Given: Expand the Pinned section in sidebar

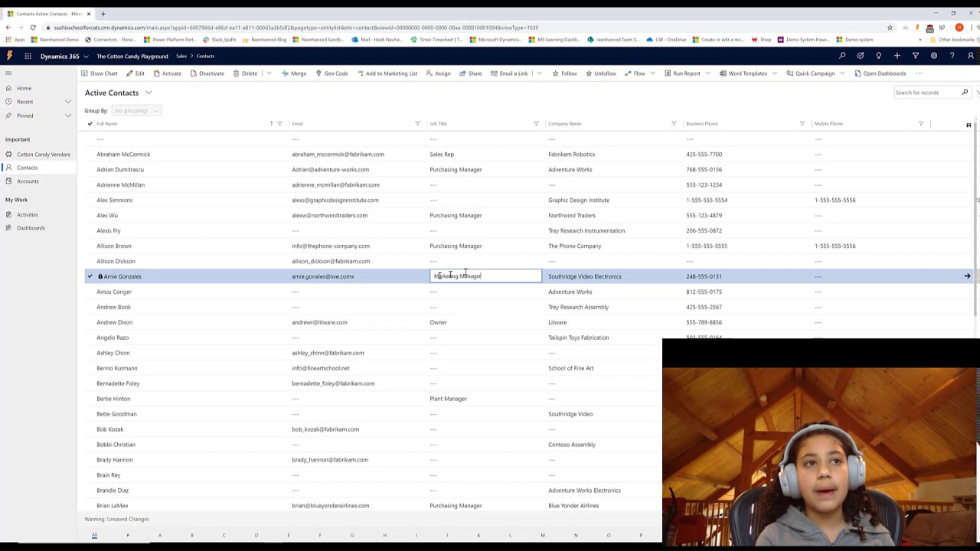Looking at the screenshot, I should (68, 116).
